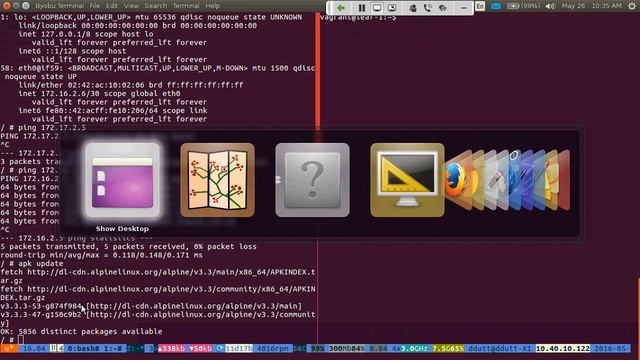Click the IP address 10.40.10.122 entry

coord(562,349)
